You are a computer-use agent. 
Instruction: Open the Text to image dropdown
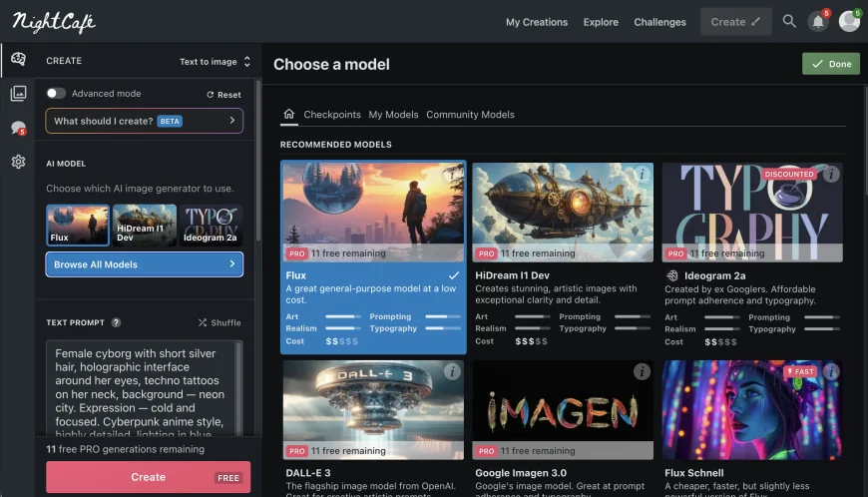coord(215,61)
